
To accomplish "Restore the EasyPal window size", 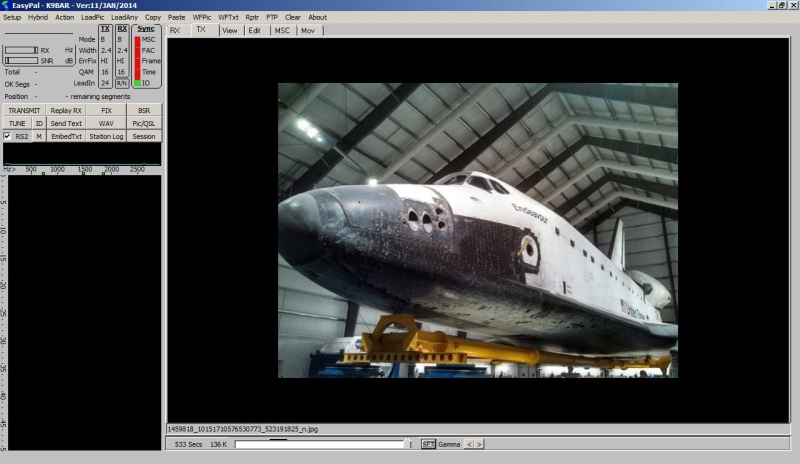I will coord(782,5).
